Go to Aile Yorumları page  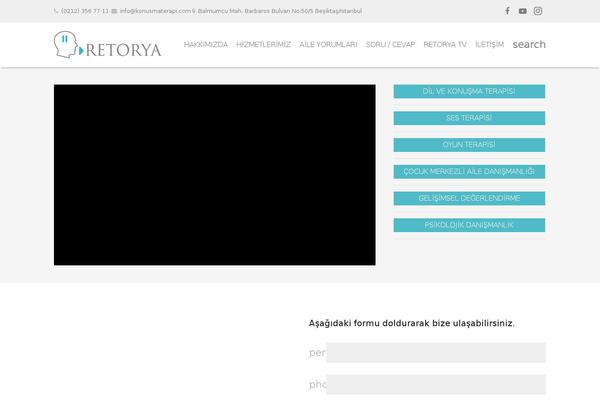[x=328, y=44]
